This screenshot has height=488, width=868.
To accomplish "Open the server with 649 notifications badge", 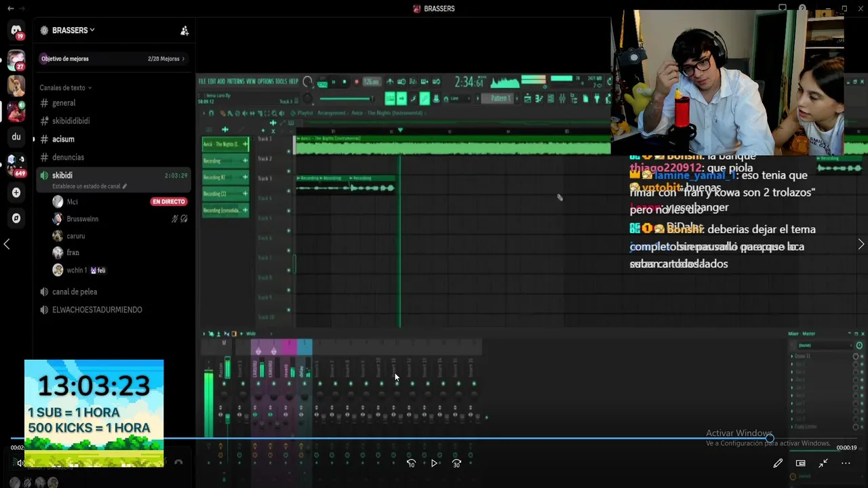I will pos(16,164).
